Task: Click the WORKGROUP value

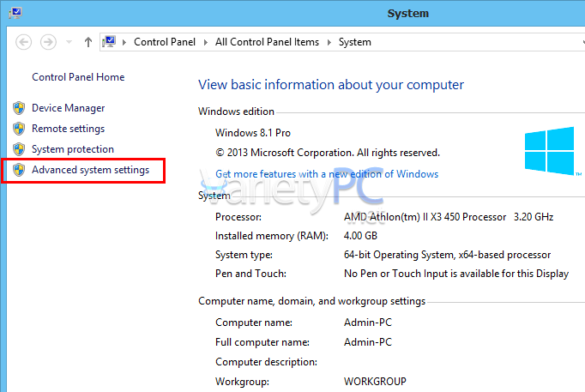Action: (375, 382)
